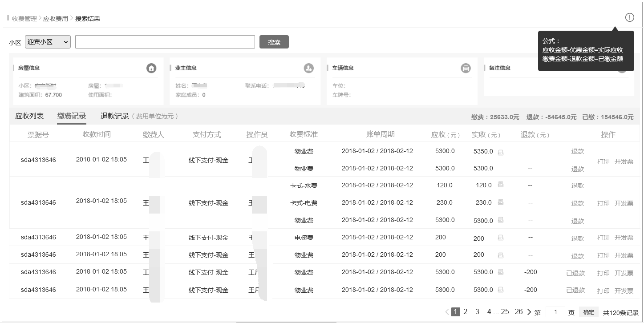Click the receipt icon in the last 物业费 row
Screen dimensions: 644x323
pos(500,290)
